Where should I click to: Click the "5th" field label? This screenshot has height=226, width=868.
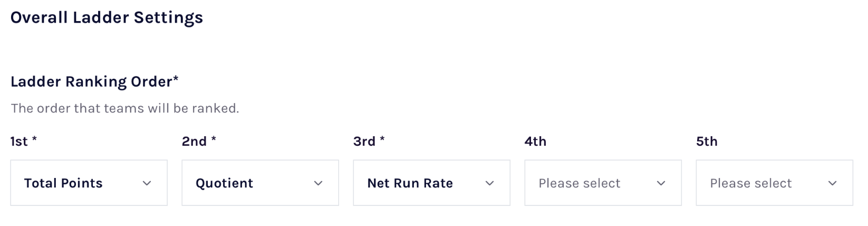[x=707, y=142]
